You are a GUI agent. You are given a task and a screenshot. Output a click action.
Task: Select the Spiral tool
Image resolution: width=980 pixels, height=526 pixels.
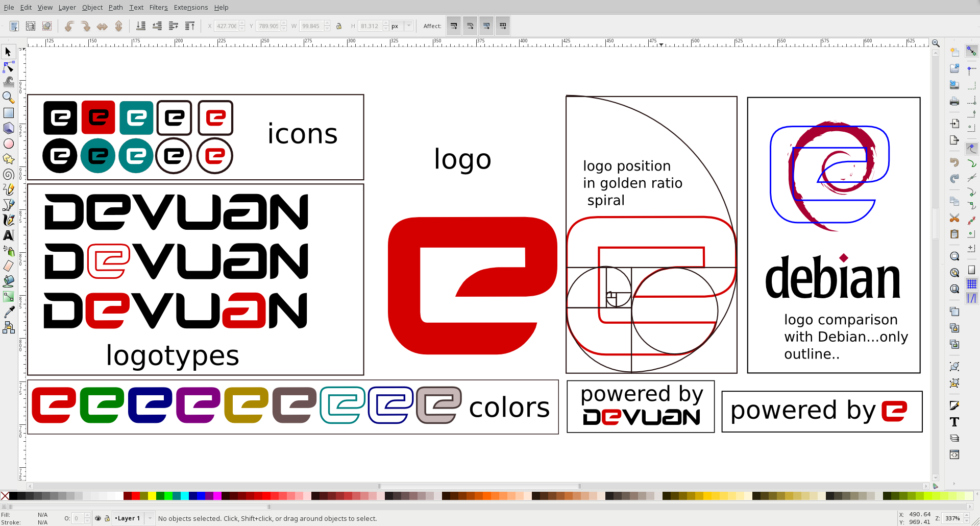point(8,174)
